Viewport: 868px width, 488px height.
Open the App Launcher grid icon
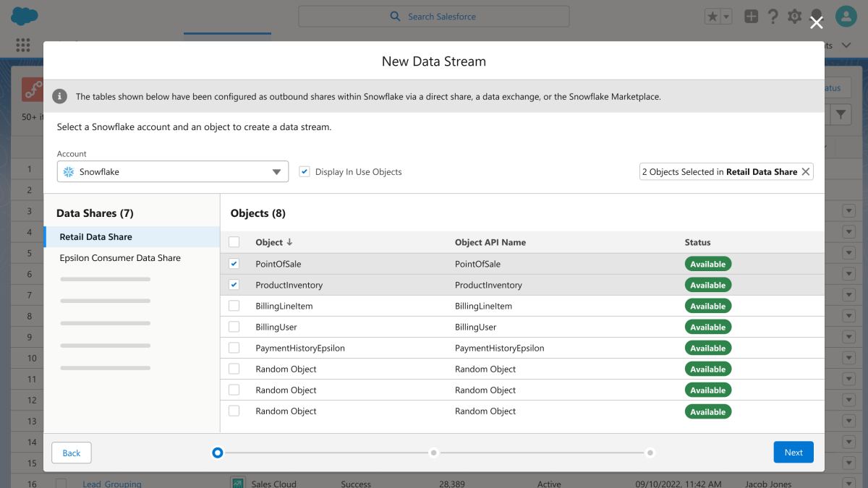(x=22, y=45)
